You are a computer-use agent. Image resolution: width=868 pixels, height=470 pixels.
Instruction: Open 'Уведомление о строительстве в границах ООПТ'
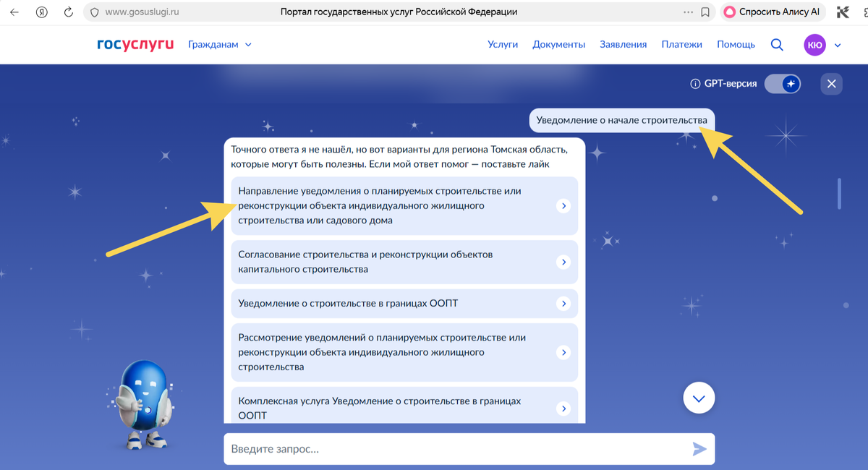point(404,303)
